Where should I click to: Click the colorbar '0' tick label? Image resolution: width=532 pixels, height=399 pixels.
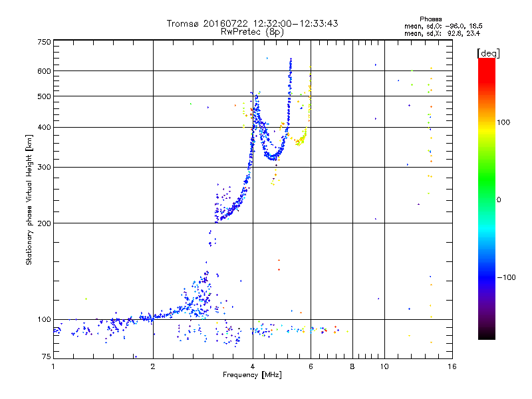tap(499, 199)
